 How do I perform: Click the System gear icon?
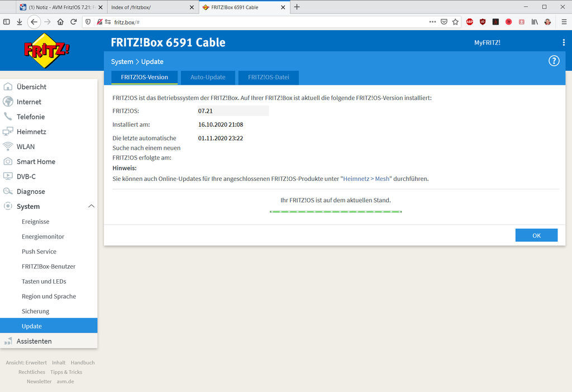pos(8,207)
